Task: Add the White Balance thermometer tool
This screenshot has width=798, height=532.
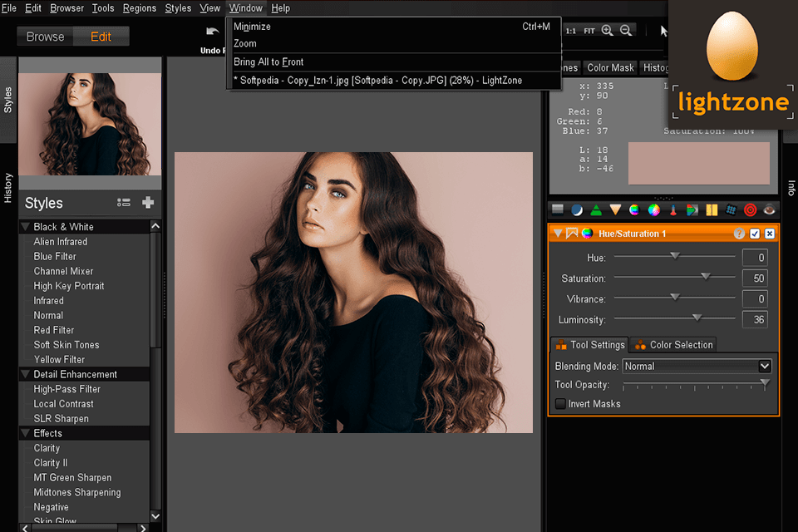Action: (x=673, y=210)
